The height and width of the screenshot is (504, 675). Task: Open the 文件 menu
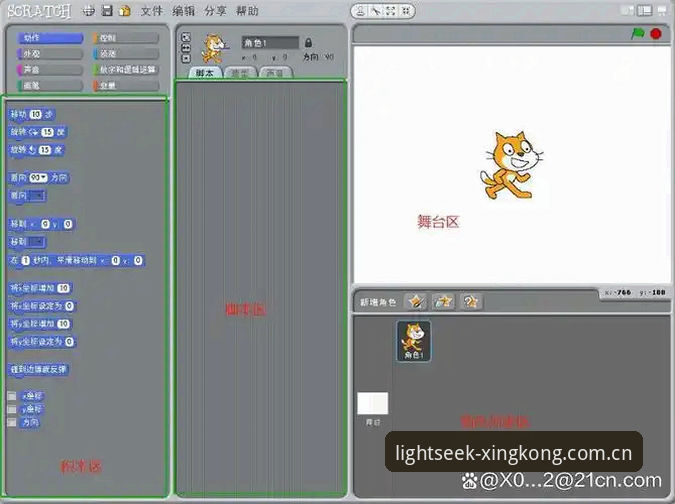click(152, 11)
